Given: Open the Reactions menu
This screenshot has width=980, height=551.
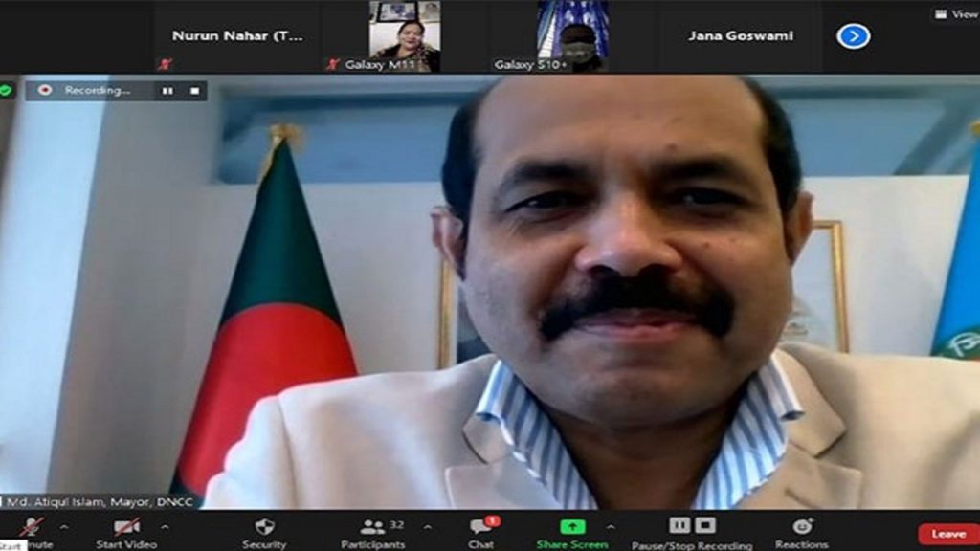Looking at the screenshot, I should click(x=802, y=526).
